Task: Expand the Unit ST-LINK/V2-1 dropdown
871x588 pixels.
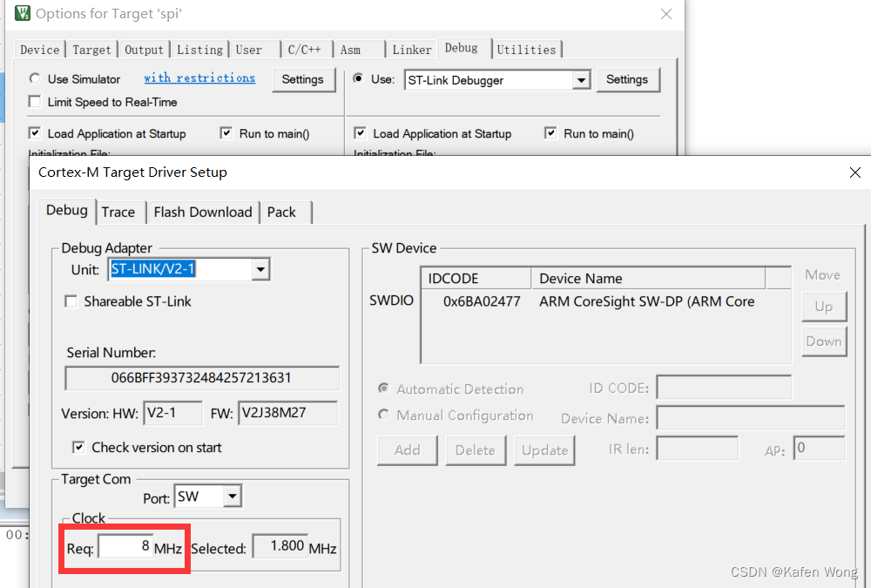Action: [260, 269]
